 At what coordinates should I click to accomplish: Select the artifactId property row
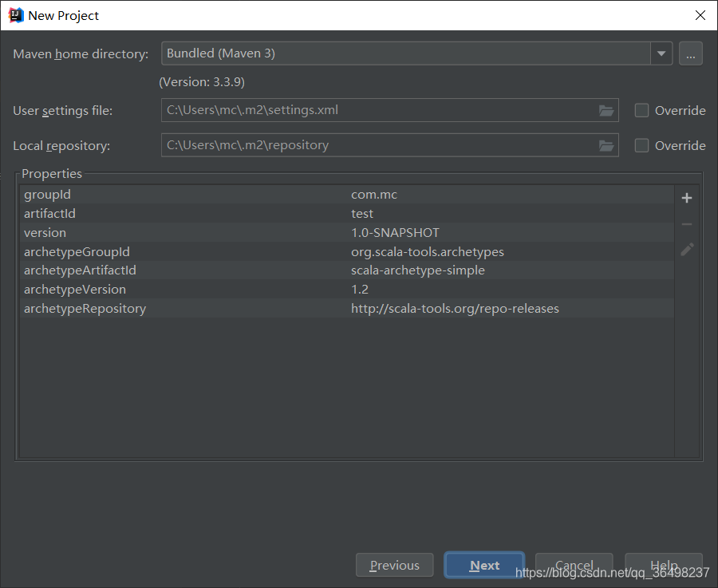pos(347,213)
